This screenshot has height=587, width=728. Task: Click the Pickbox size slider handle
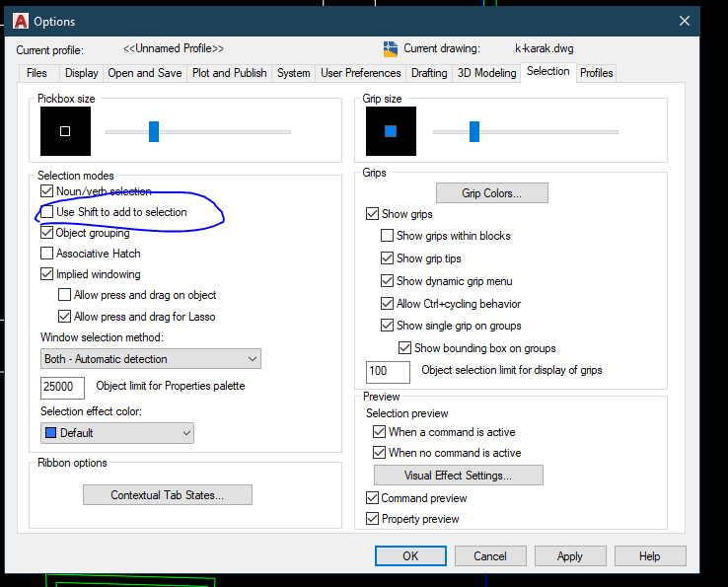154,131
